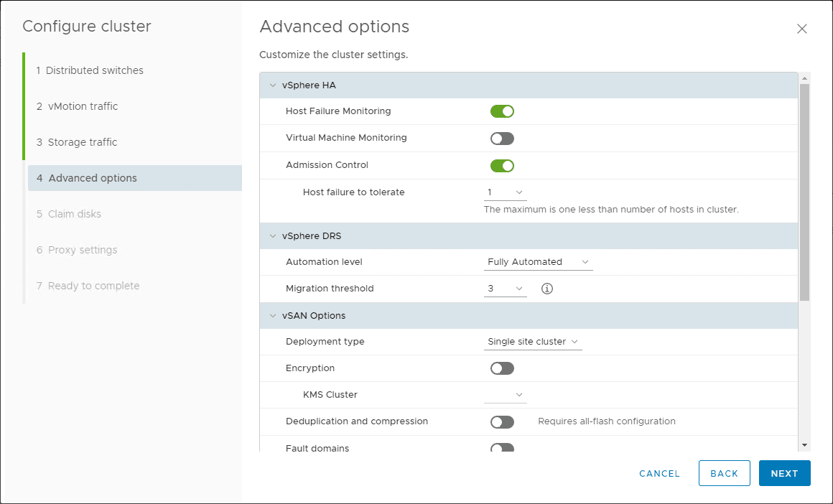Collapse the vSAN Options section

click(x=273, y=316)
